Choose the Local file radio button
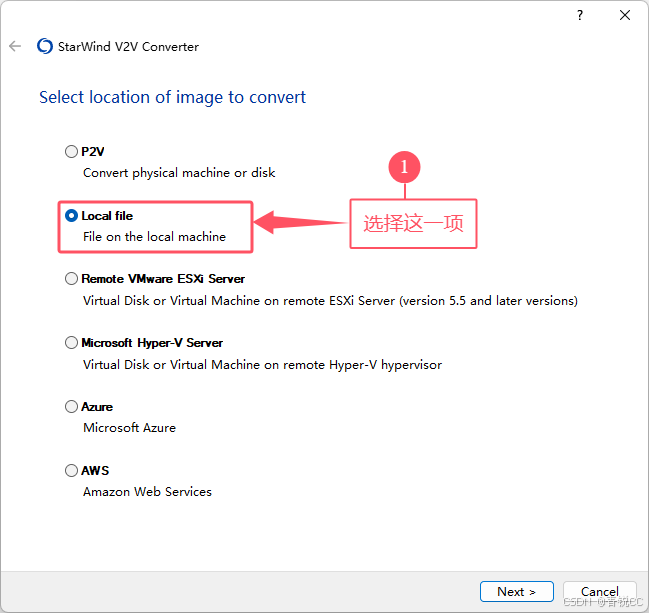Screen dimensions: 649x613 click(x=71, y=216)
